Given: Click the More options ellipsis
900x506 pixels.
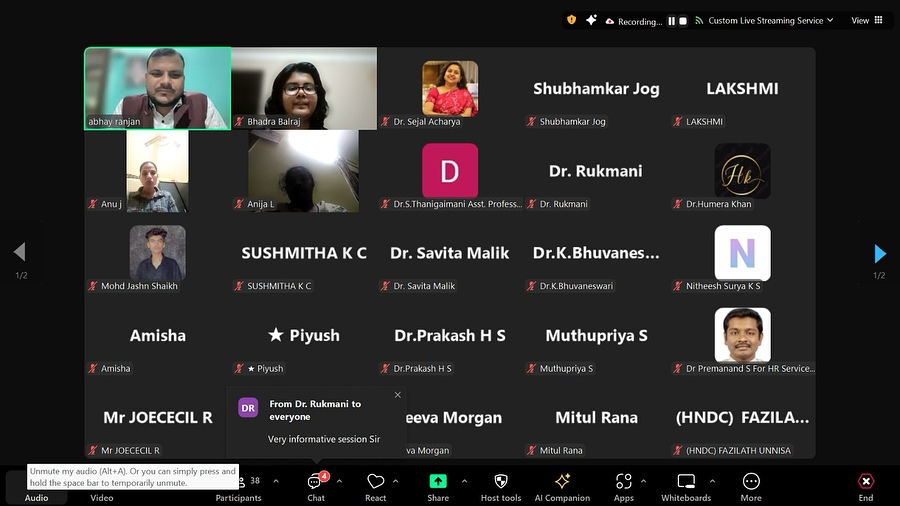Looking at the screenshot, I should pyautogui.click(x=751, y=485).
